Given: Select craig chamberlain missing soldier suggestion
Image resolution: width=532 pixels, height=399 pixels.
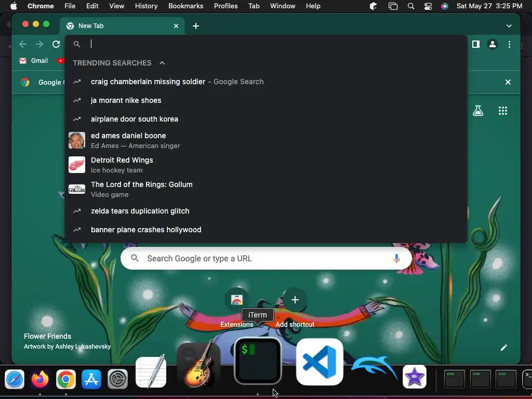Looking at the screenshot, I should point(267,82).
